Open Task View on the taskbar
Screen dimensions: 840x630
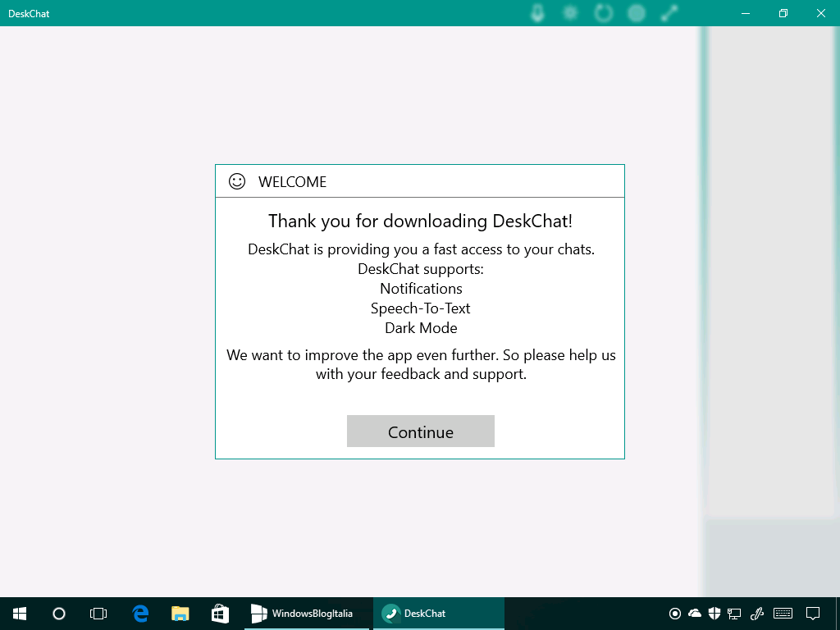coord(98,614)
